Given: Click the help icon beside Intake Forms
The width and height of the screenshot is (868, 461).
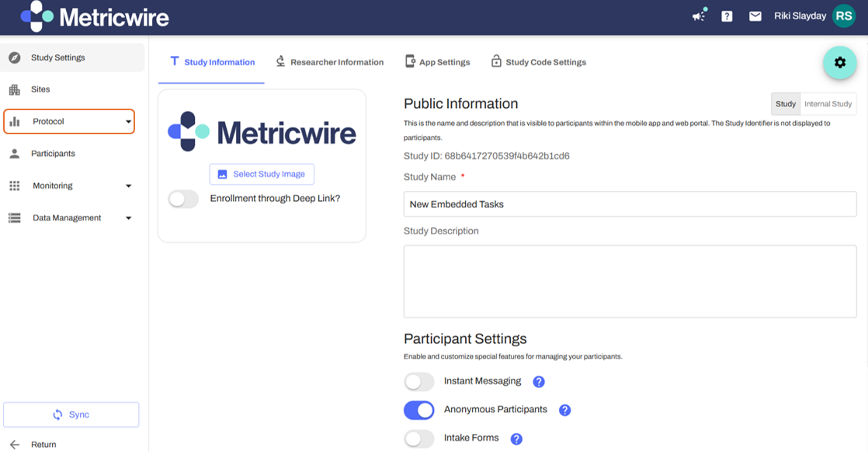Looking at the screenshot, I should pyautogui.click(x=516, y=438).
